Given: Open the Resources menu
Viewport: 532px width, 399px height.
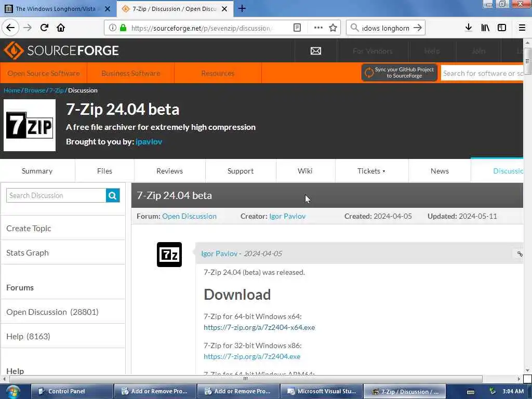Looking at the screenshot, I should tap(218, 73).
